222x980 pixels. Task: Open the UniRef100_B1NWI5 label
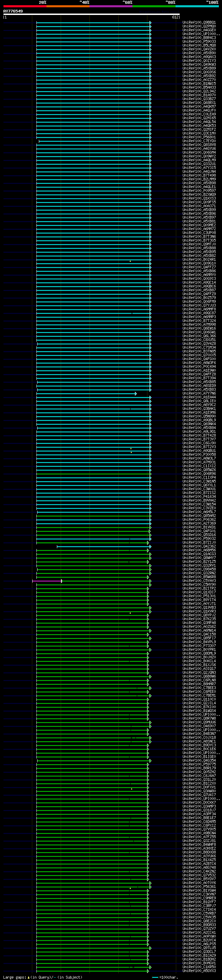[199, 84]
